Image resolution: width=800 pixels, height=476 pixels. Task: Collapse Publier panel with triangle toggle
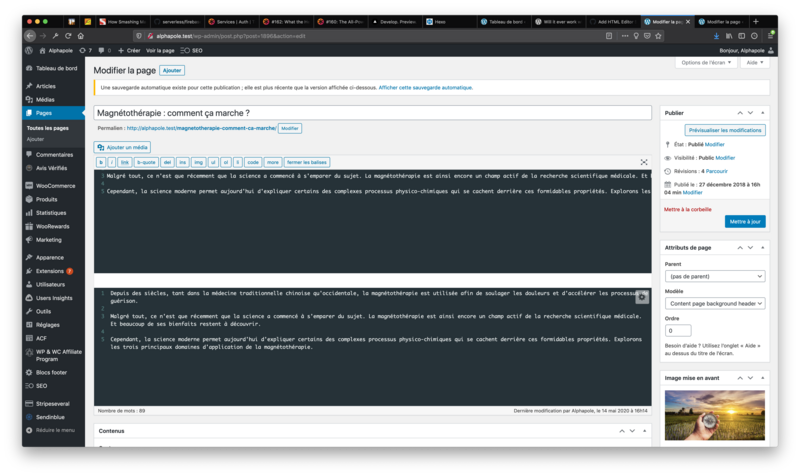coord(762,113)
